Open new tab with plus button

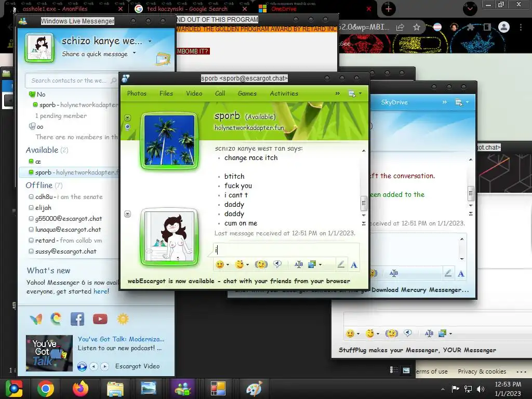click(389, 9)
